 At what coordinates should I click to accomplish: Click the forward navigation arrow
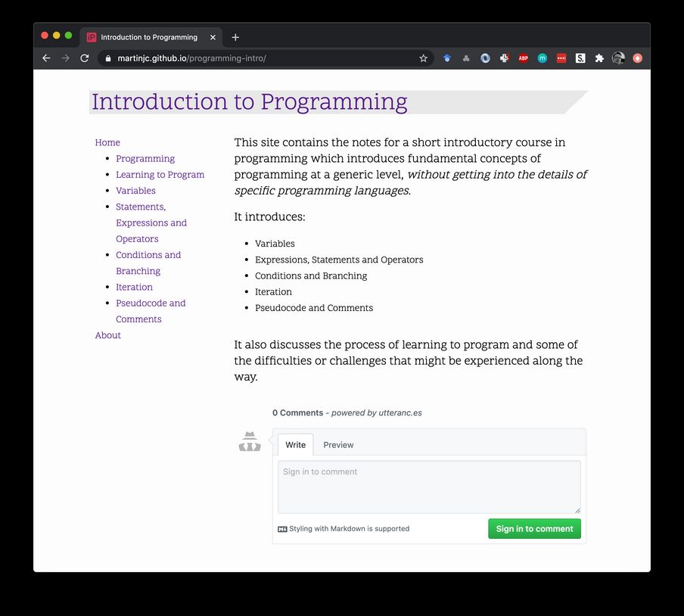point(65,58)
